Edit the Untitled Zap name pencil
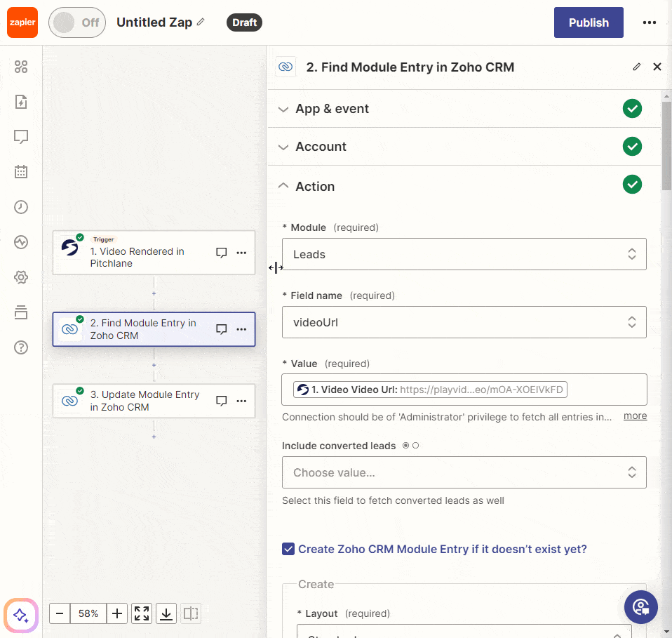Viewport: 672px width, 638px height. (201, 22)
